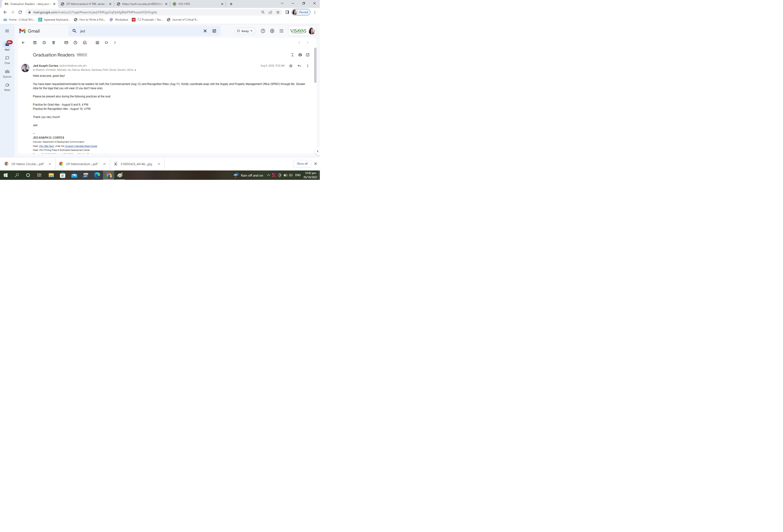783x532 pixels.
Task: Click Show all downloads button
Action: pos(302,164)
